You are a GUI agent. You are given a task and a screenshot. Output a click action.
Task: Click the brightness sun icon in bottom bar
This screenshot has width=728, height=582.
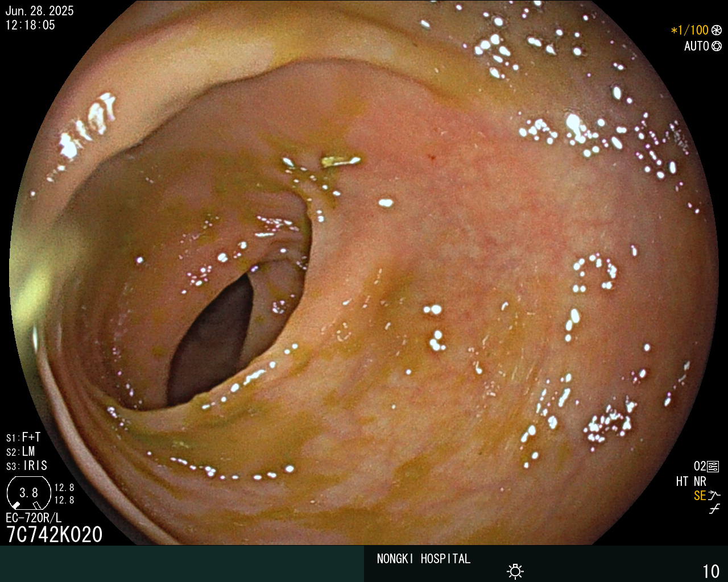click(x=515, y=571)
